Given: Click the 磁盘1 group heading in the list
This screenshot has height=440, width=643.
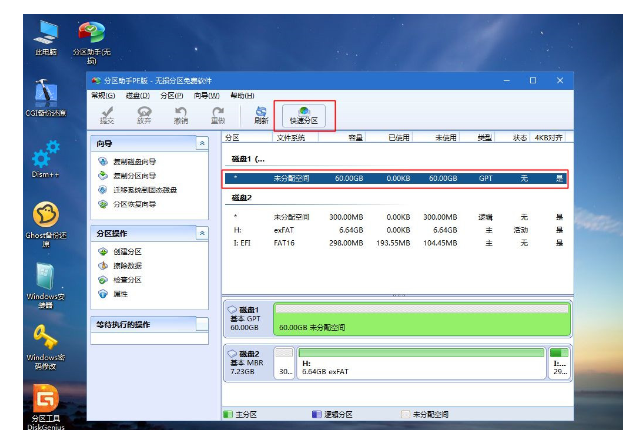Looking at the screenshot, I should tap(248, 159).
